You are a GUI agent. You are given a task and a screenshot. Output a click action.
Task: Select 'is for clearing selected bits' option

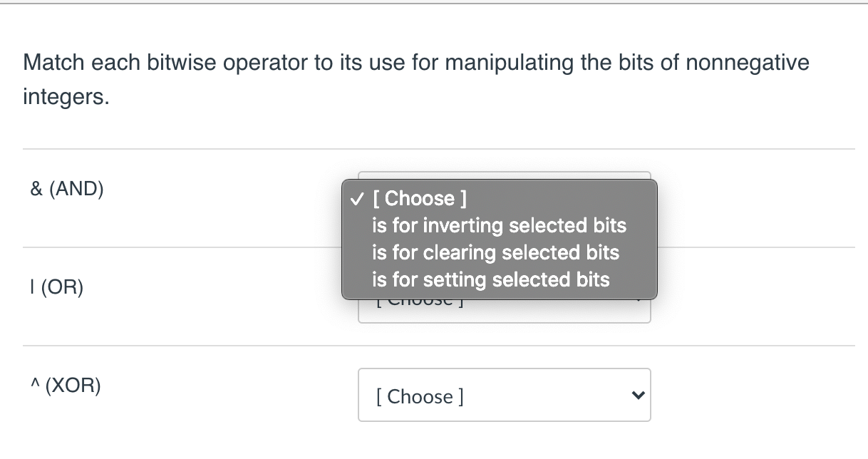click(x=496, y=253)
